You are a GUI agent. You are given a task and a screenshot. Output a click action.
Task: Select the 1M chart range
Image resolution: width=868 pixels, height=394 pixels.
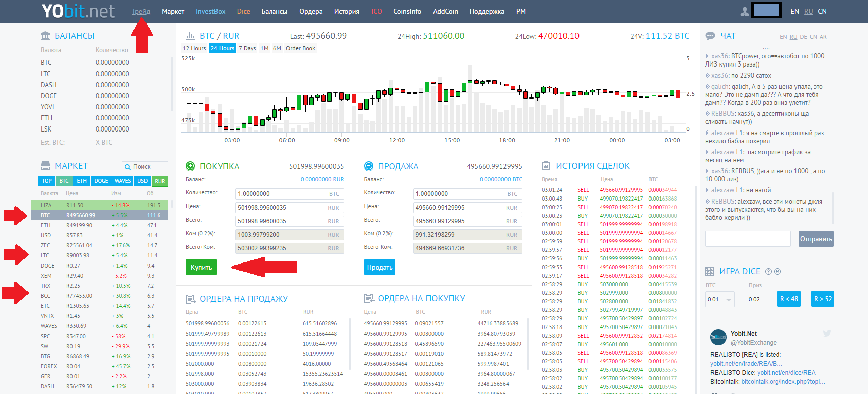click(264, 48)
